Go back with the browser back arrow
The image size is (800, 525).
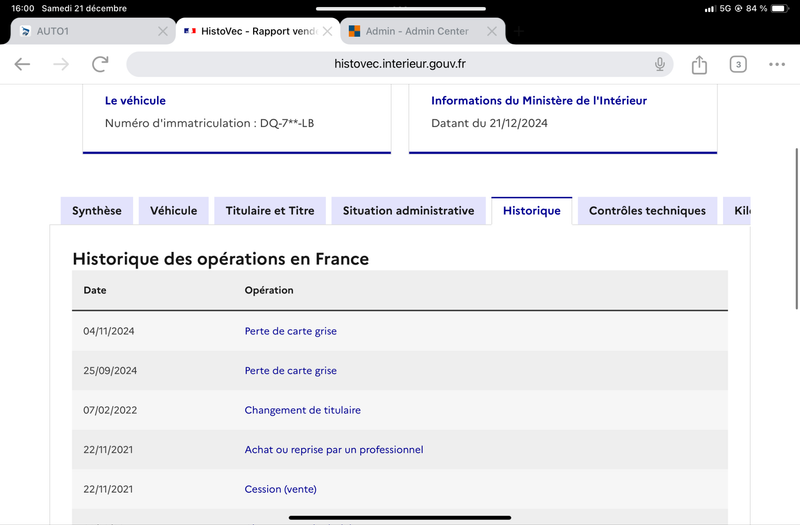(x=22, y=64)
